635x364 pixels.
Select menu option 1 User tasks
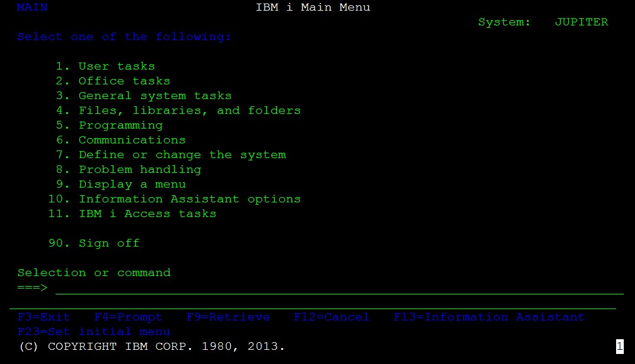coord(116,66)
